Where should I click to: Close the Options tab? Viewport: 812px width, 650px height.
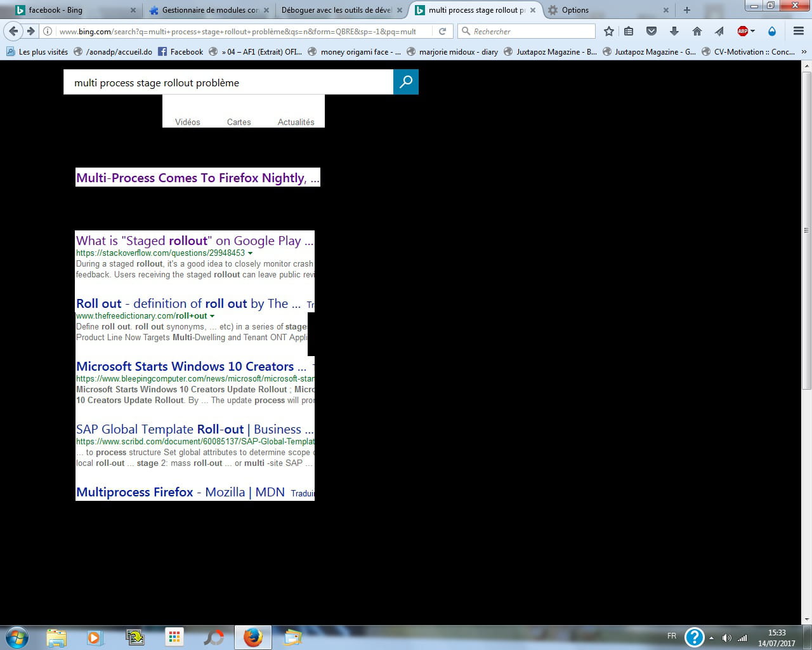pyautogui.click(x=666, y=10)
